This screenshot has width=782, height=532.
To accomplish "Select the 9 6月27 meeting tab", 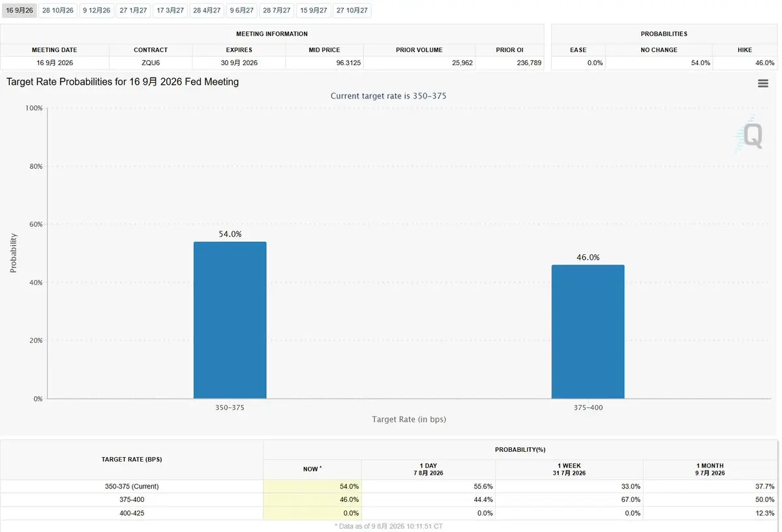I will tap(242, 10).
